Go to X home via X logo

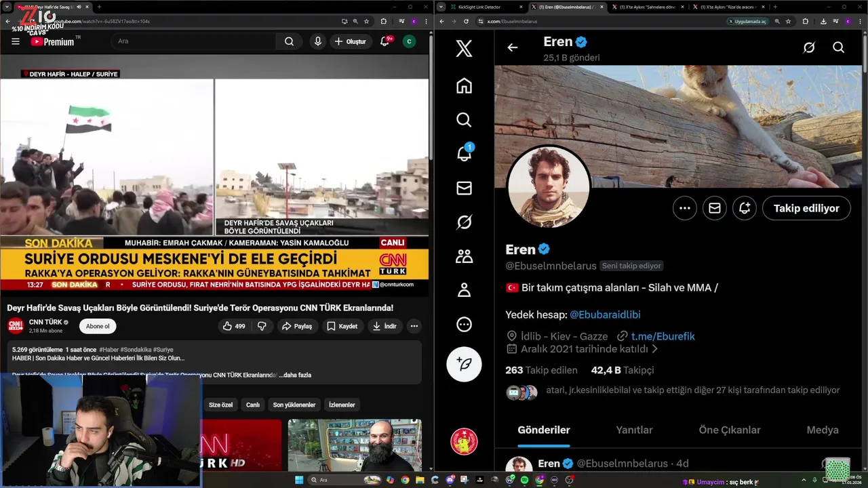(464, 48)
